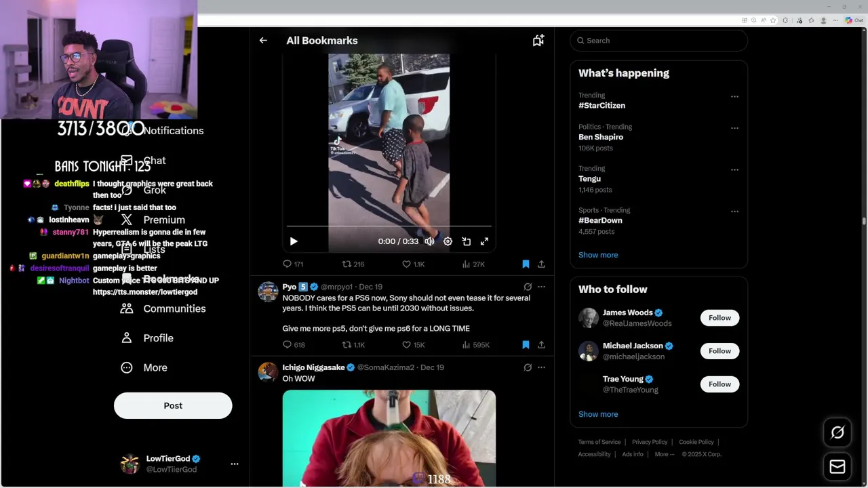Open Tengu trending topic
The width and height of the screenshot is (868, 488).
tap(589, 179)
